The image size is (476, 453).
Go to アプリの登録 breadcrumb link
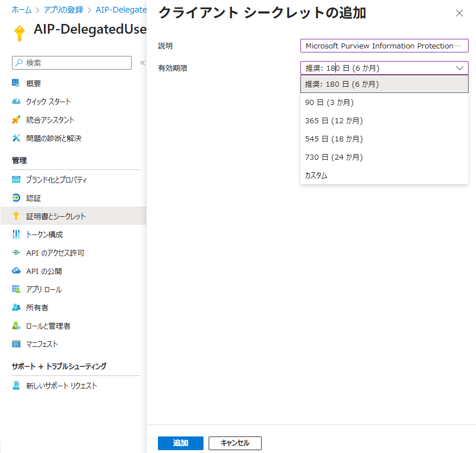click(x=63, y=10)
